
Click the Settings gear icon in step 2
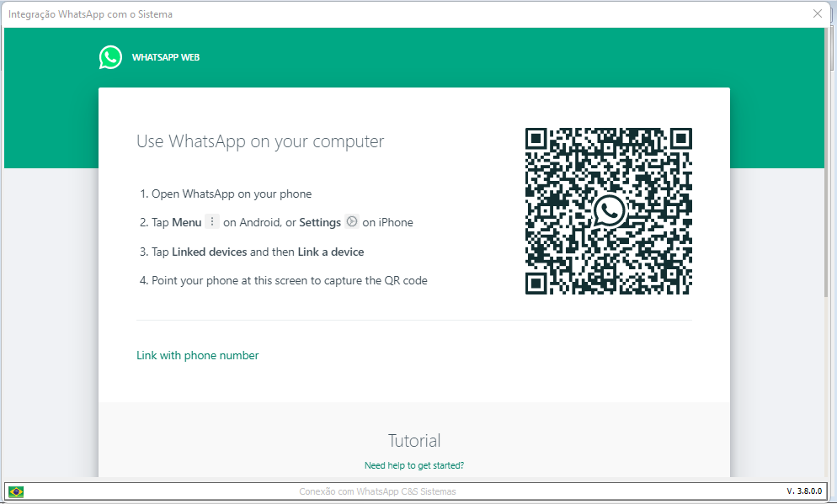click(352, 222)
